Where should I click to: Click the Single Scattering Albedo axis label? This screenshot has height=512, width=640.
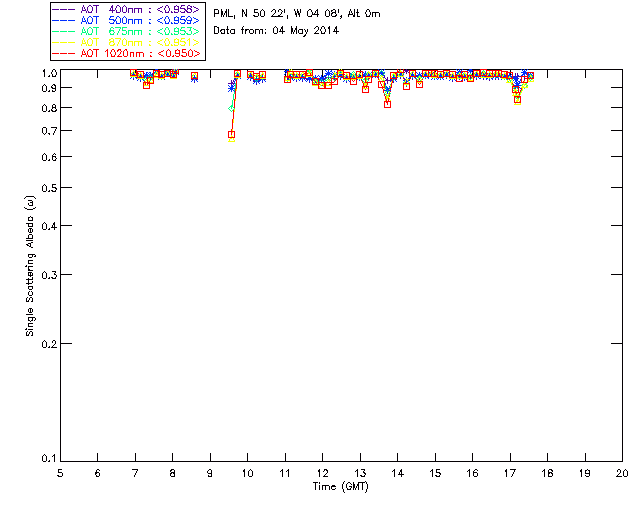[30, 266]
